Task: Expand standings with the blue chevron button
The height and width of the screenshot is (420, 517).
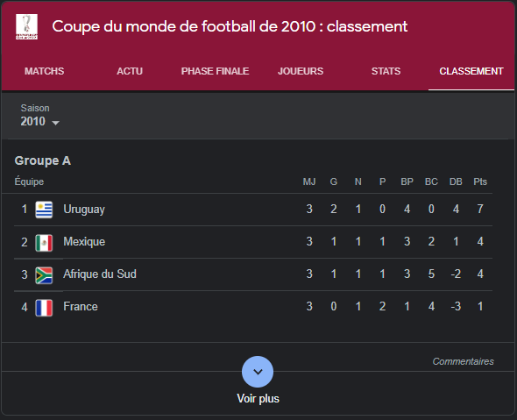Action: click(258, 372)
